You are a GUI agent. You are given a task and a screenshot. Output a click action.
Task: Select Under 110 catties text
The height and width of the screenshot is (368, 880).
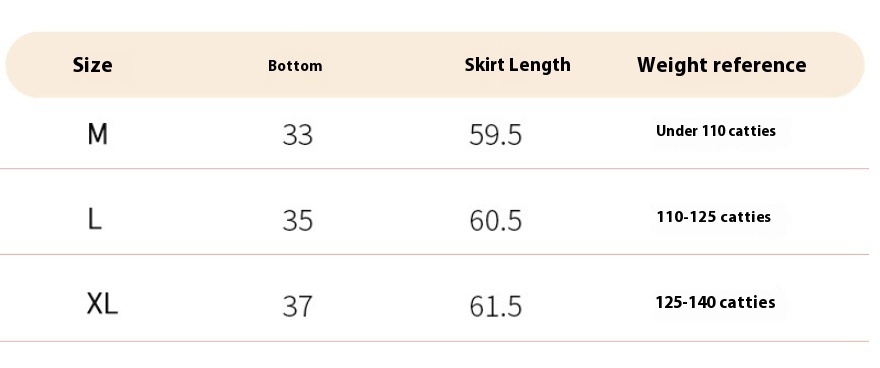(716, 131)
